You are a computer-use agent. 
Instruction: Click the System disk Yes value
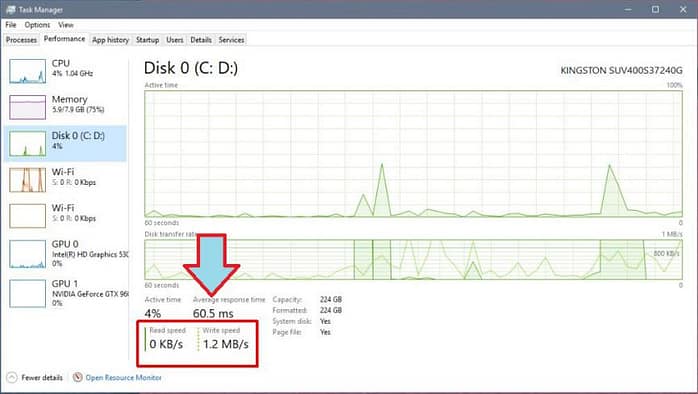pos(325,321)
